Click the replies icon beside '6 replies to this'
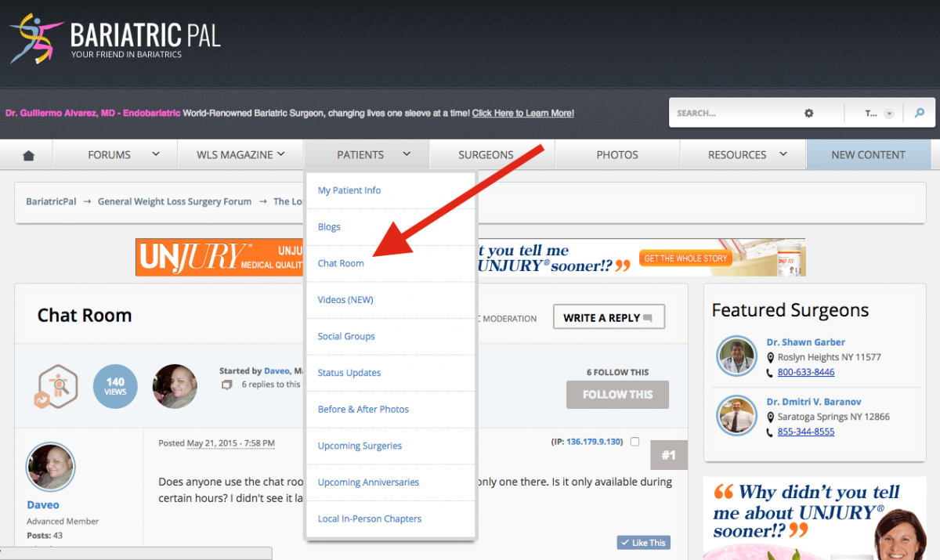This screenshot has width=940, height=560. [x=226, y=385]
